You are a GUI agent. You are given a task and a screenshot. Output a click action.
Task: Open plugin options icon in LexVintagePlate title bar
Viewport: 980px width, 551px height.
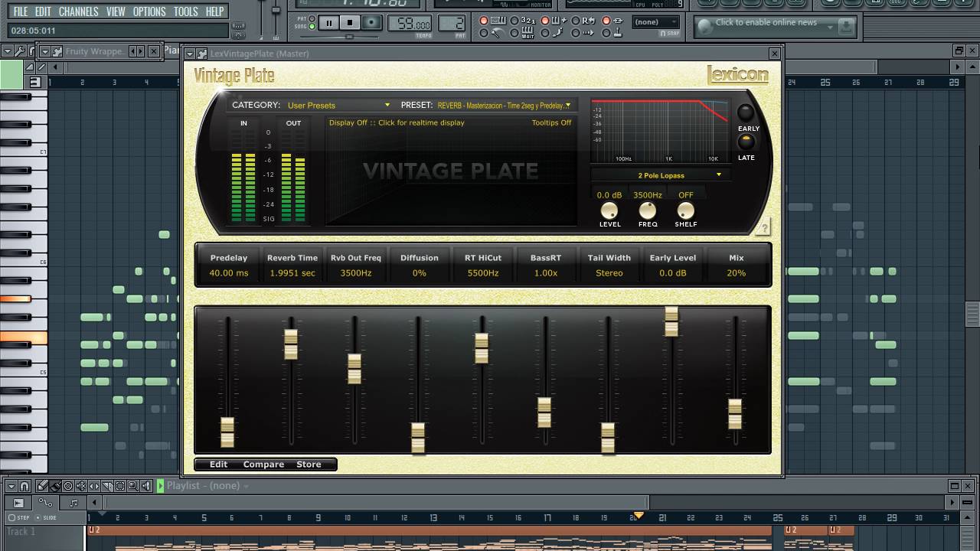click(x=202, y=54)
